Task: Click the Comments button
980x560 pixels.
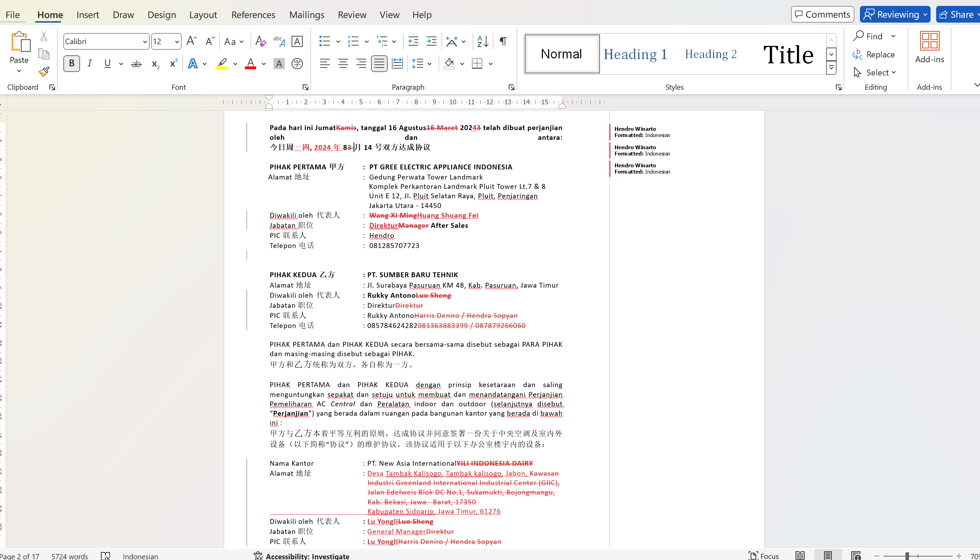Action: 822,15
